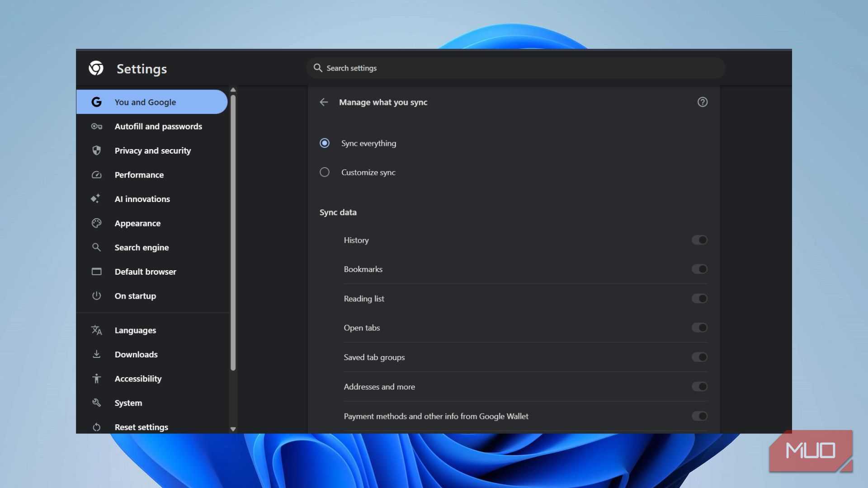868x488 pixels.
Task: Click the speedometer icon for Performance
Action: coord(96,175)
